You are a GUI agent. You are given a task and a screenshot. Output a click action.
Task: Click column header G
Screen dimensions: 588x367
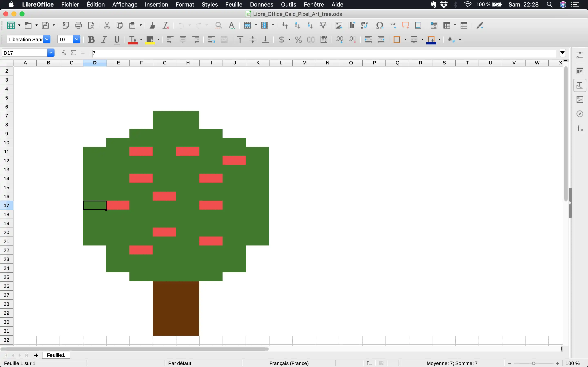click(x=165, y=63)
